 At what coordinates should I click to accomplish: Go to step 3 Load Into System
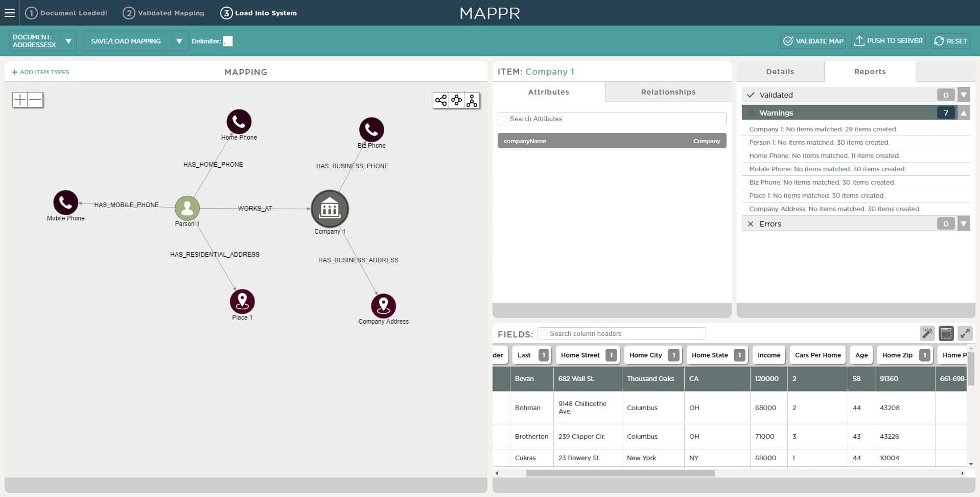(259, 13)
